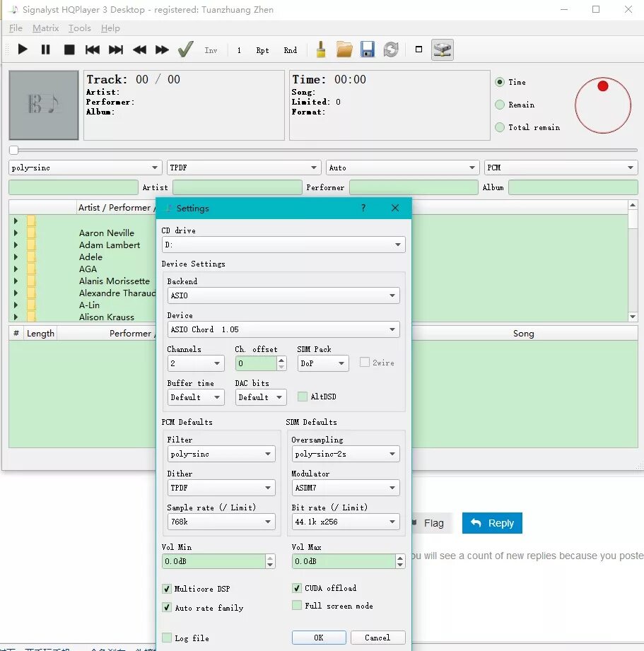Open the TPDF dither dropdown in main window
Viewport: 644px width, 651px height.
(x=244, y=168)
